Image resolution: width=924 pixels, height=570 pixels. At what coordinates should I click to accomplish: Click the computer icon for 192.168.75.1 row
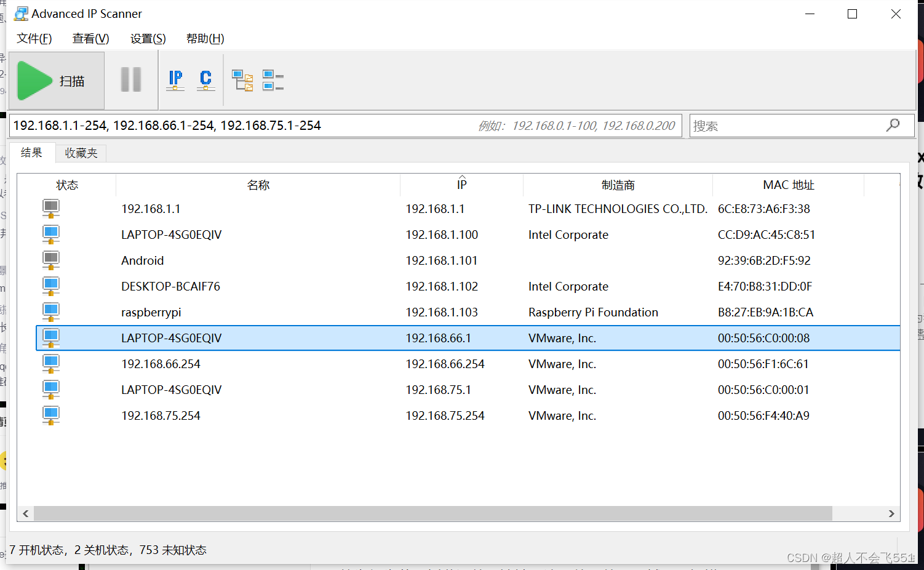click(51, 390)
